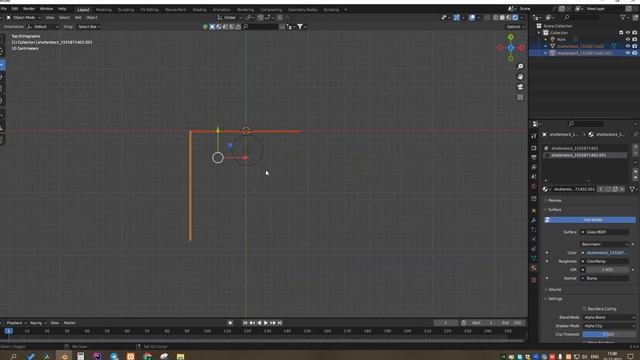Image resolution: width=640 pixels, height=360 pixels.
Task: Click the Scene Collection icon in outliner
Action: (539, 26)
